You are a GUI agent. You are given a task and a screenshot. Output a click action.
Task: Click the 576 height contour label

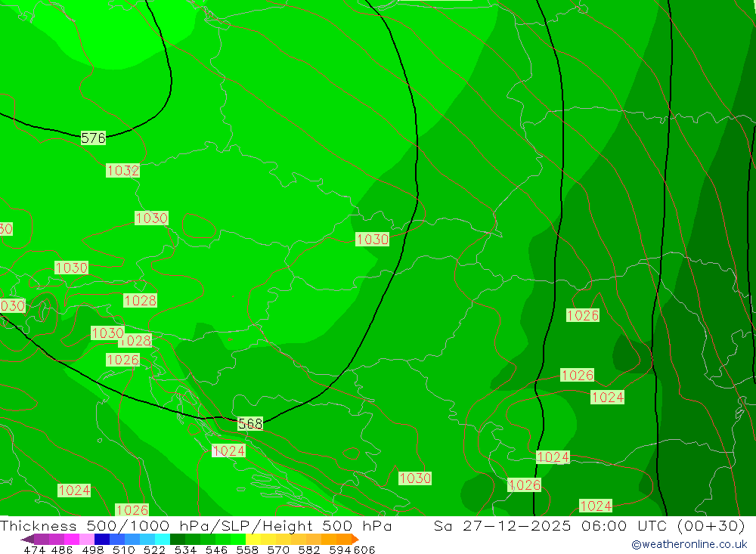[x=93, y=138]
